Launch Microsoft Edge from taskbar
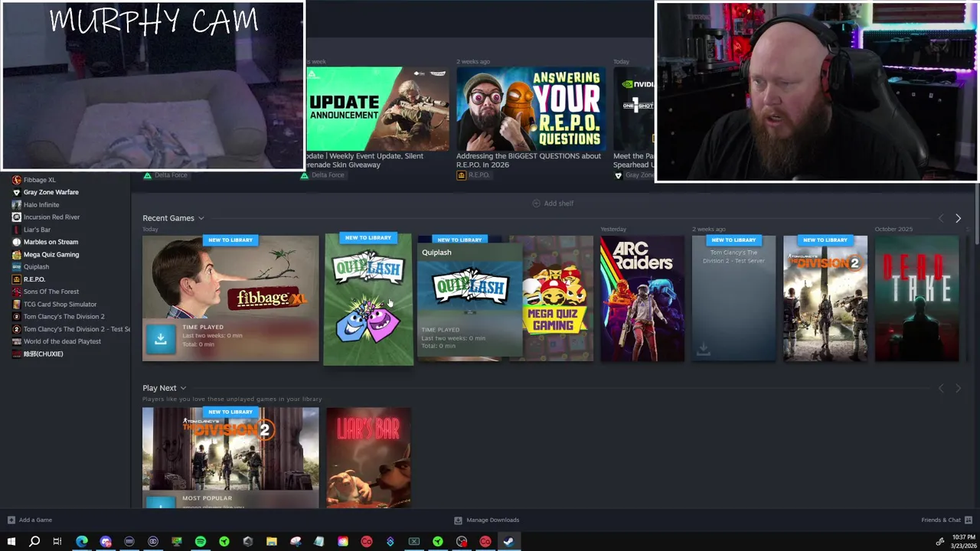Viewport: 980px width, 551px height. [82, 542]
